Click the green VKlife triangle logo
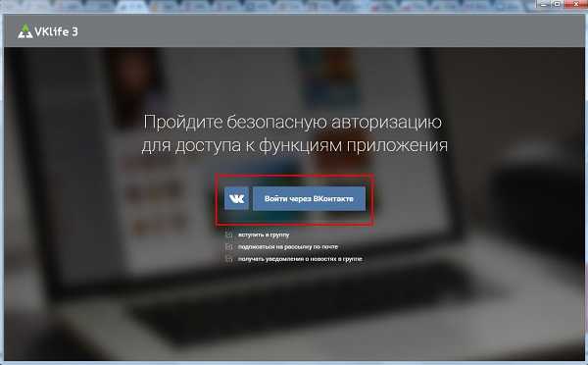Viewport: 588px width, 365px height. click(25, 31)
